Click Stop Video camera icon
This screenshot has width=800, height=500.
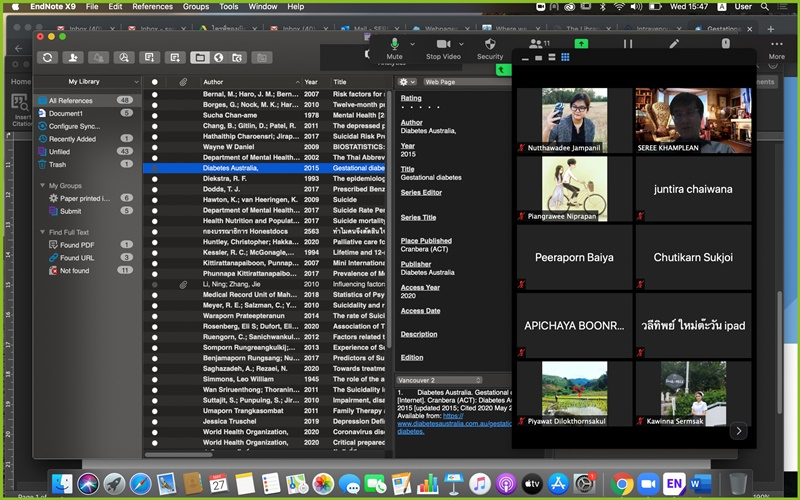coord(443,47)
